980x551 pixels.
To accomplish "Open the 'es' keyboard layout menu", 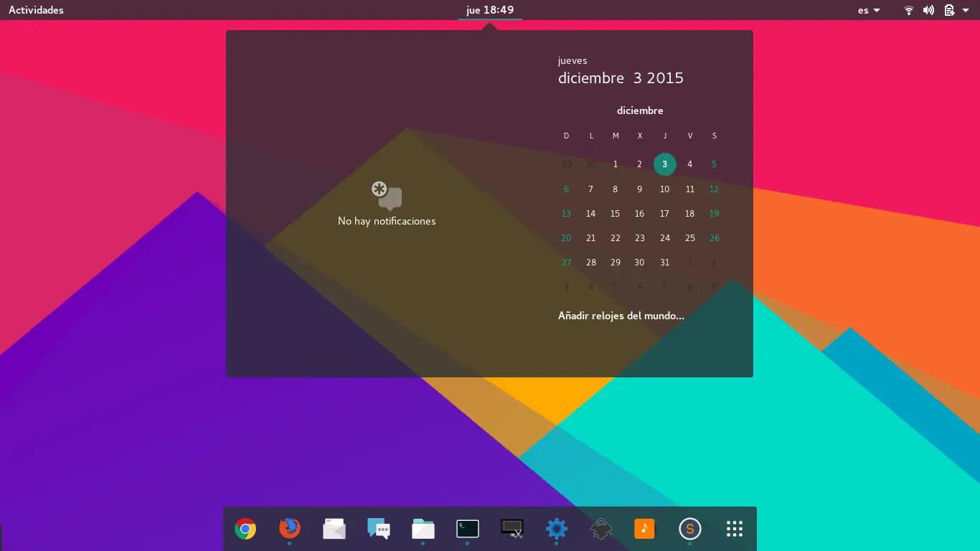I will pyautogui.click(x=869, y=10).
